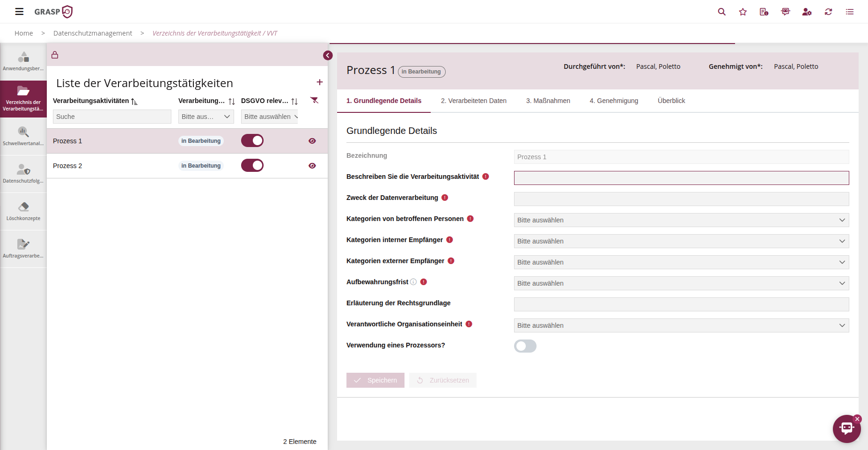This screenshot has width=868, height=450.
Task: Open the Löschkonzepte sidebar module
Action: pyautogui.click(x=23, y=211)
